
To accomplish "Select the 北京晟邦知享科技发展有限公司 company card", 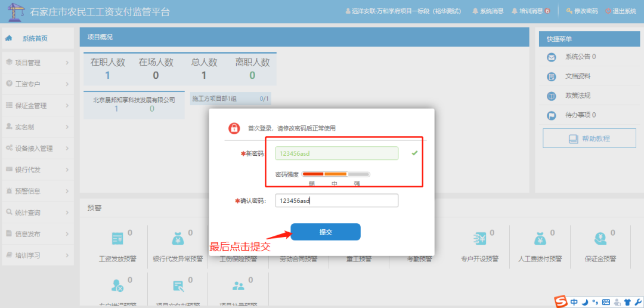I will [134, 105].
